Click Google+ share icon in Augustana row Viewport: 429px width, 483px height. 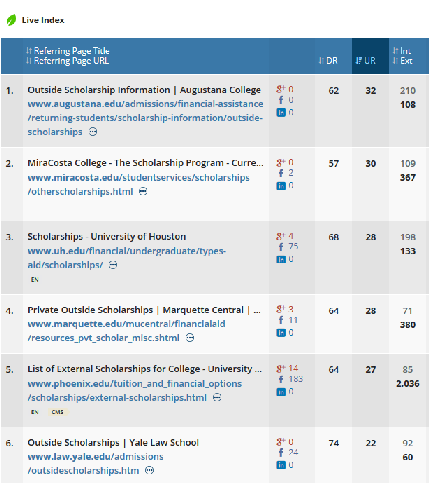tap(281, 89)
